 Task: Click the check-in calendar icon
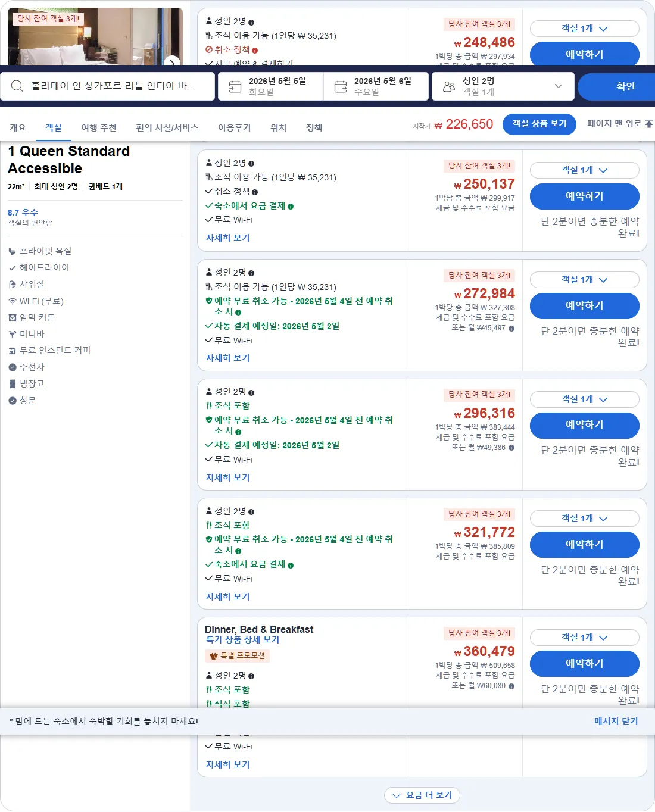(235, 87)
